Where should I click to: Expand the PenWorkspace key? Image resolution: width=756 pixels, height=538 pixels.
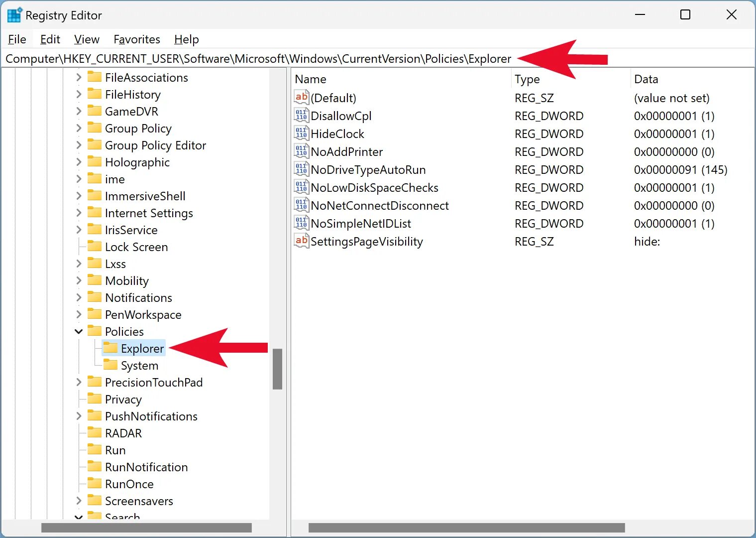pyautogui.click(x=79, y=314)
